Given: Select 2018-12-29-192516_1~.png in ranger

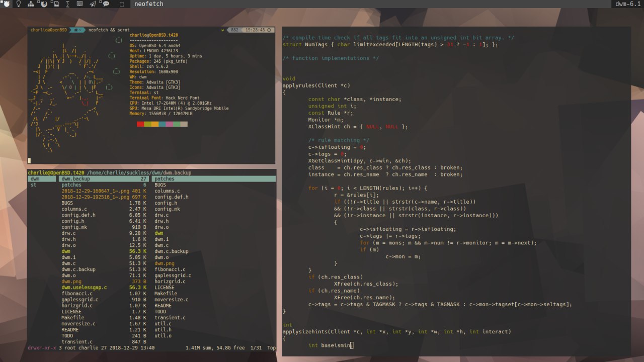Looking at the screenshot, I should [104, 197].
